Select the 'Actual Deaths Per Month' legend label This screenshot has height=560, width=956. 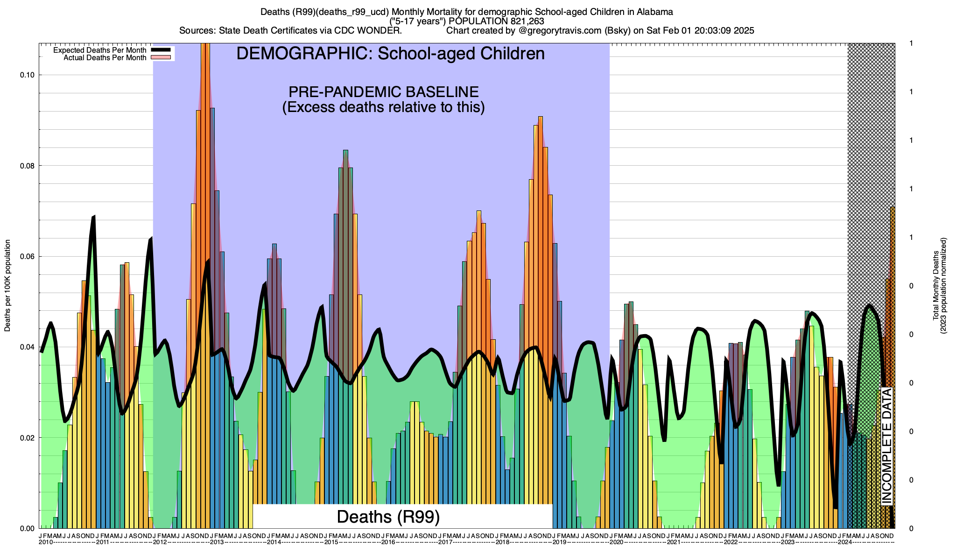[105, 58]
